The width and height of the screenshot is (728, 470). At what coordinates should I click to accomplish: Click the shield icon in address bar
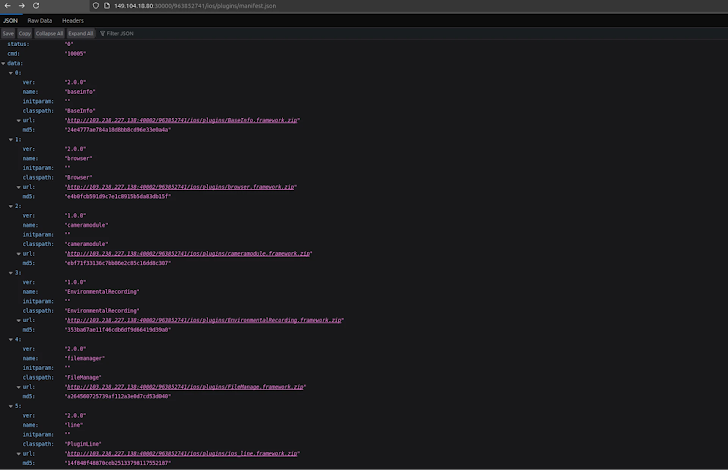point(96,6)
